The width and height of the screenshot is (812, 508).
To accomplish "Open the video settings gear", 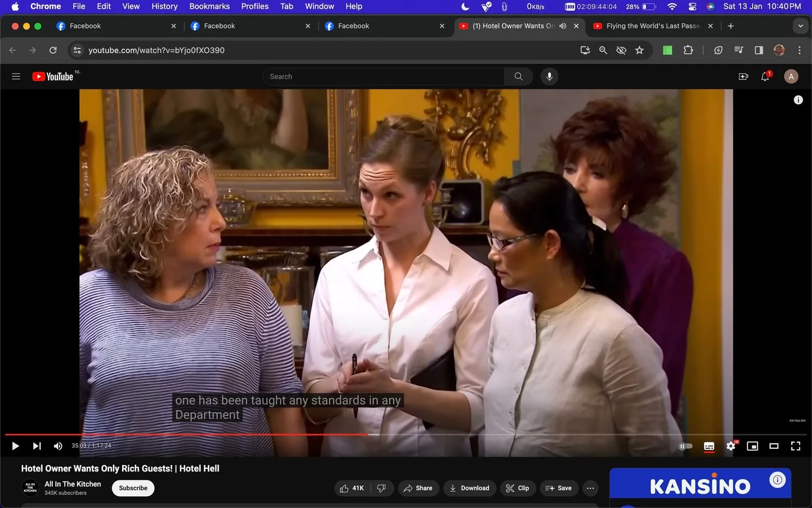I will click(731, 446).
